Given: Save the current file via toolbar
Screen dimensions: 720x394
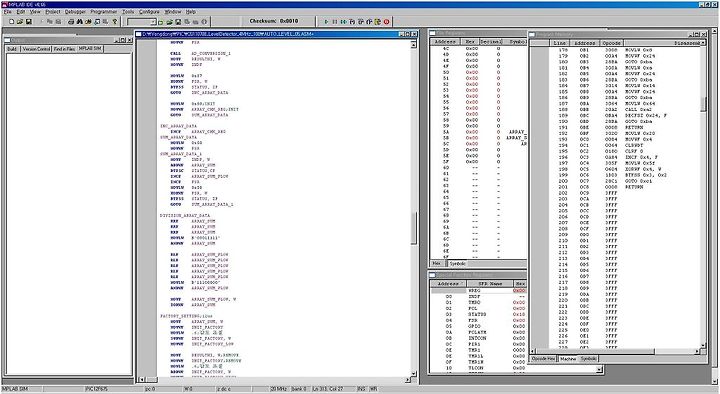Looking at the screenshot, I should (28, 21).
